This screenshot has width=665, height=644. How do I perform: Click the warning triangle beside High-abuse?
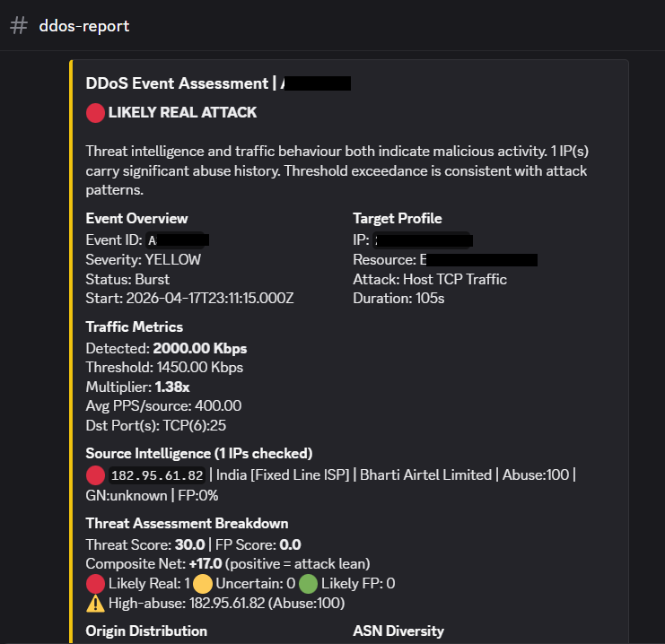[x=95, y=604]
